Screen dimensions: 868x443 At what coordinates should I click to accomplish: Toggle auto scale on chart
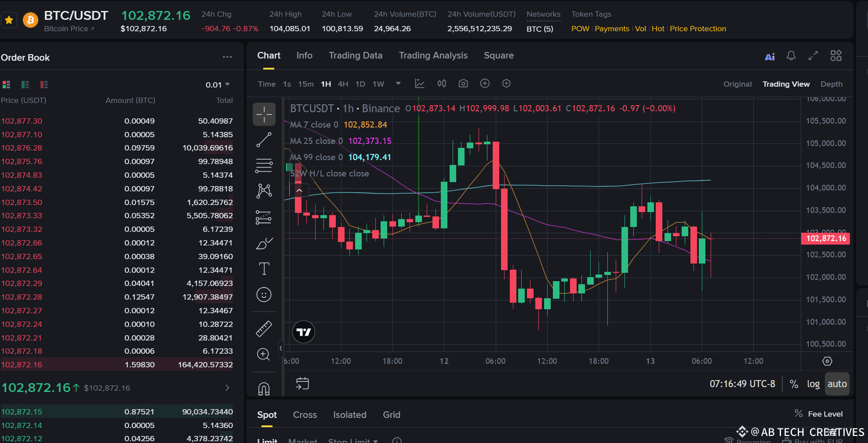[x=837, y=384]
